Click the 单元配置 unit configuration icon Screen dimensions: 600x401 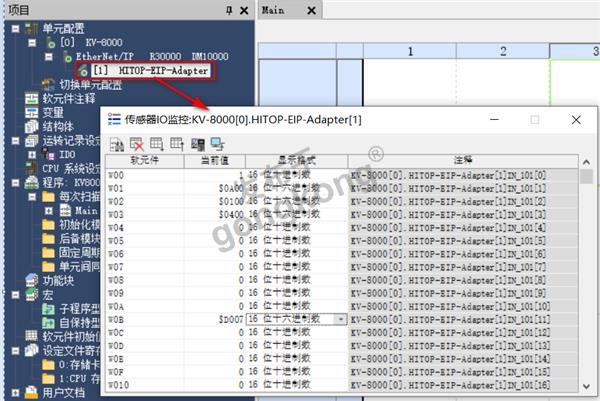31,28
